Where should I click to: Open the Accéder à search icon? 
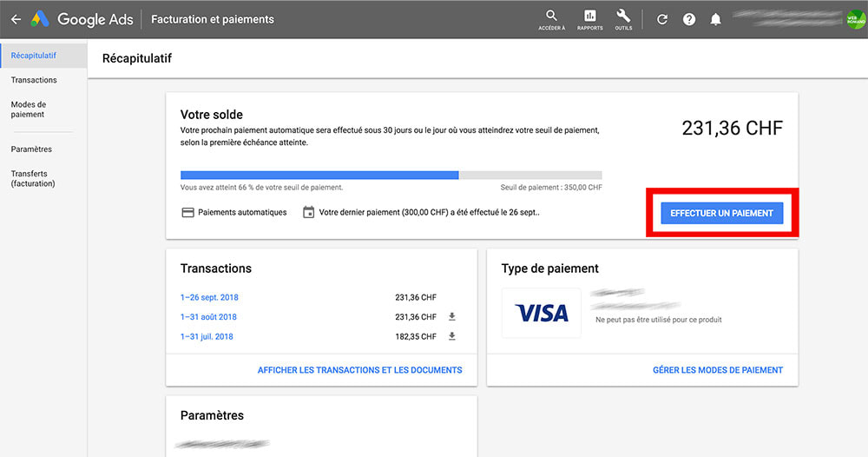[551, 17]
